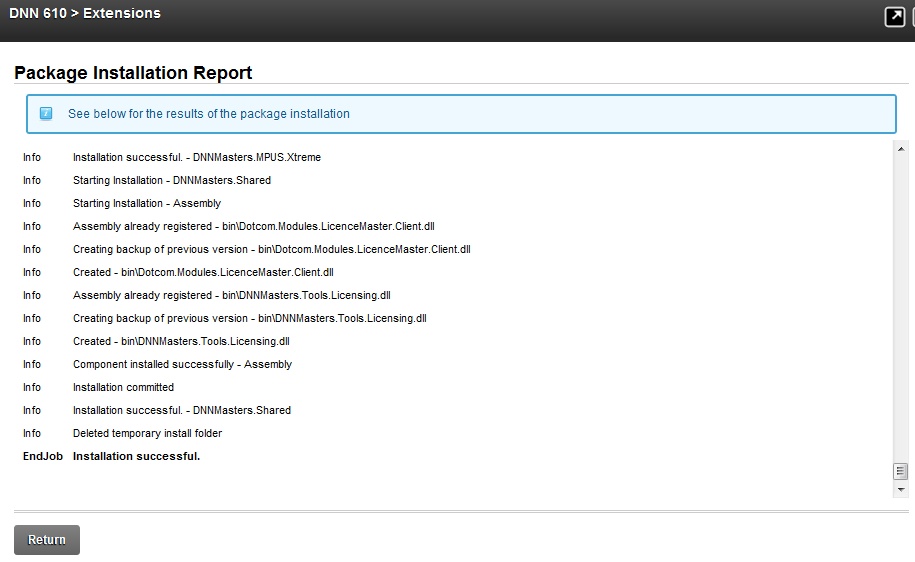The width and height of the screenshot is (915, 562).
Task: Select 'Starting Installation - Assembly' line
Action: tap(146, 203)
